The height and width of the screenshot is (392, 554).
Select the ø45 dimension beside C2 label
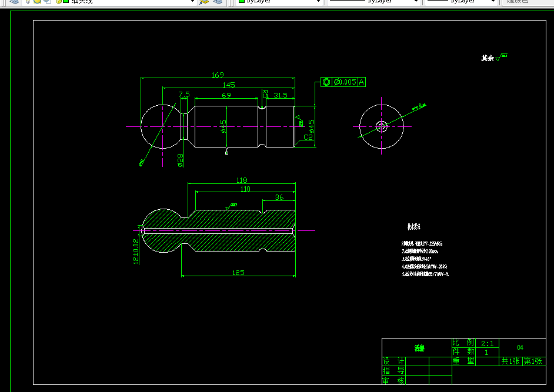coord(311,126)
